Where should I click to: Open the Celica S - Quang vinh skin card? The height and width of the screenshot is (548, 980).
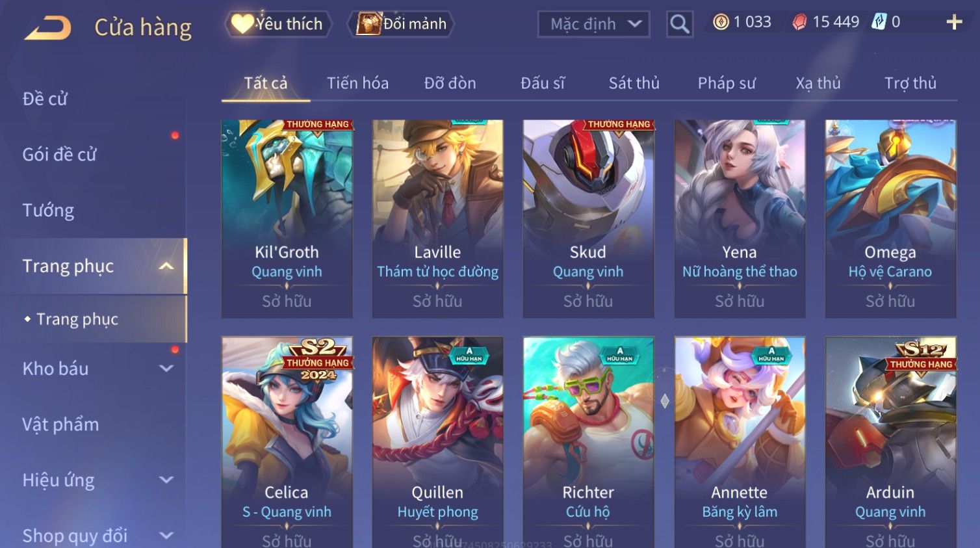click(x=287, y=442)
